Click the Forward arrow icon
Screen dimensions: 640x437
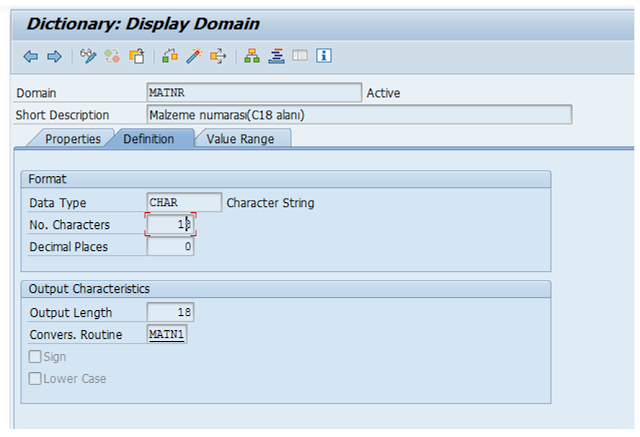pos(54,56)
